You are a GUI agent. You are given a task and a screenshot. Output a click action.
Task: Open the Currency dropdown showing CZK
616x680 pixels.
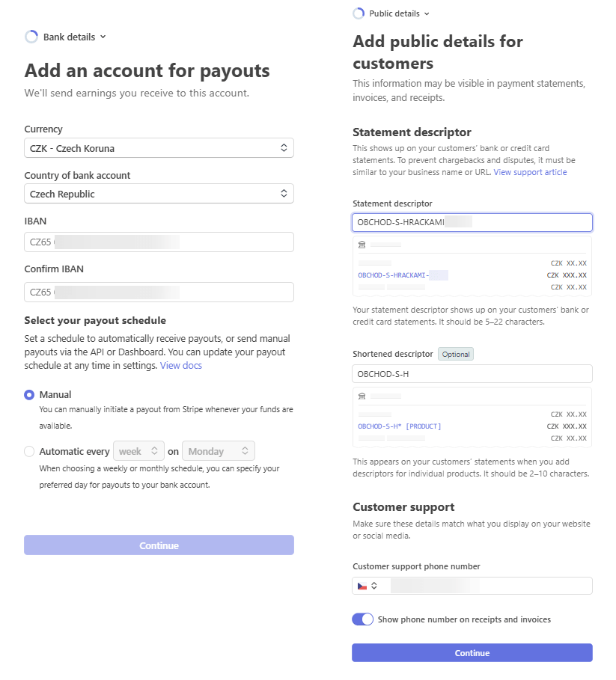click(159, 148)
